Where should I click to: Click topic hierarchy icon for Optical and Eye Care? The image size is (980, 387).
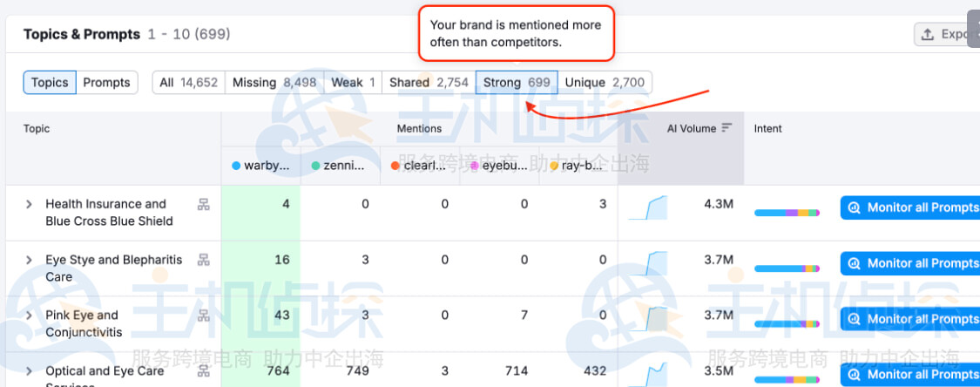point(204,371)
